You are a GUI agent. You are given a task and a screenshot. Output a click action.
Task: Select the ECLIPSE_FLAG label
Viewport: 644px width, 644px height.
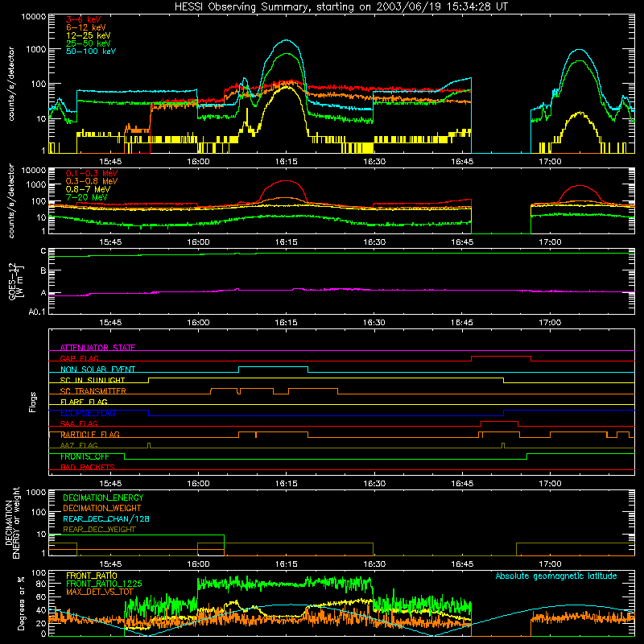(x=88, y=413)
